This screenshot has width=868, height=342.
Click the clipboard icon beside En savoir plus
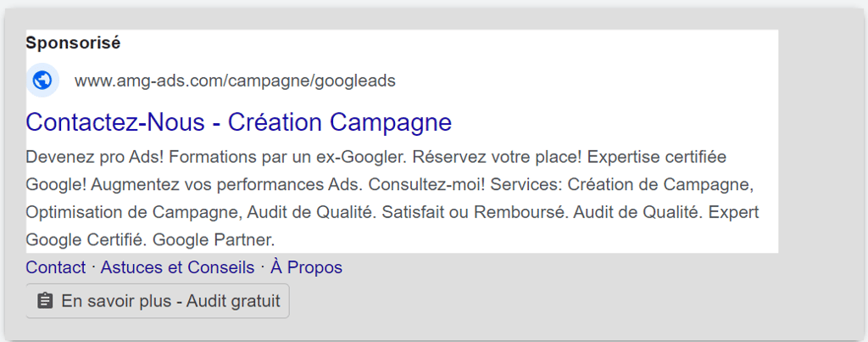click(46, 301)
